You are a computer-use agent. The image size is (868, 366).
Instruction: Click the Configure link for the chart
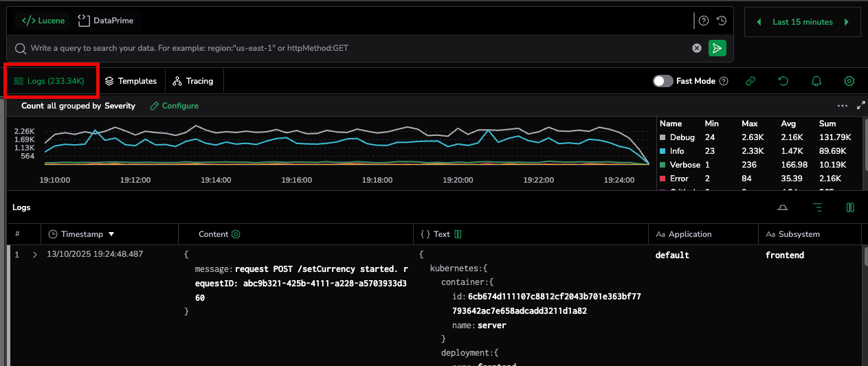pyautogui.click(x=175, y=106)
